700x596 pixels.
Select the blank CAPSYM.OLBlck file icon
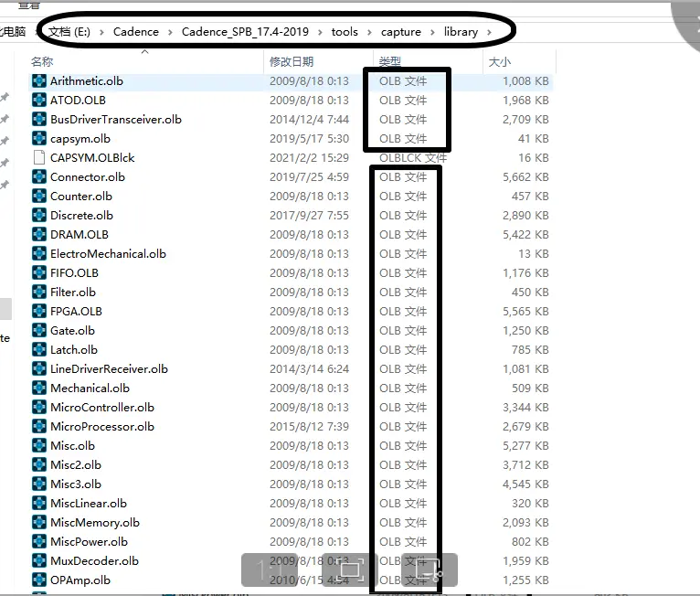pyautogui.click(x=39, y=158)
